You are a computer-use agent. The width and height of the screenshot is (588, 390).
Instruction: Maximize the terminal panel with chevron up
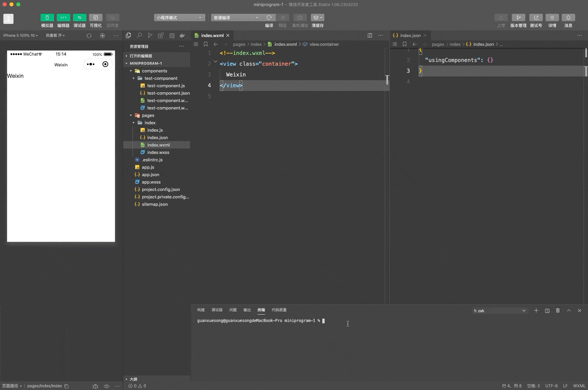click(569, 311)
